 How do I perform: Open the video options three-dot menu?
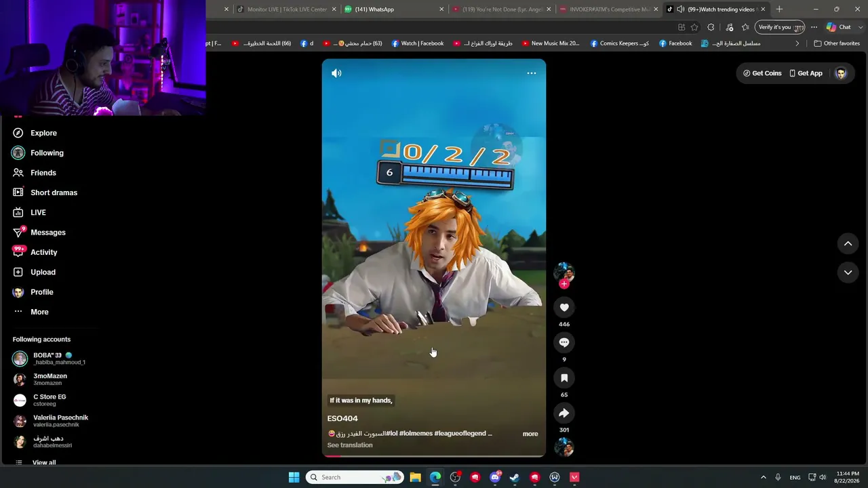pos(532,73)
